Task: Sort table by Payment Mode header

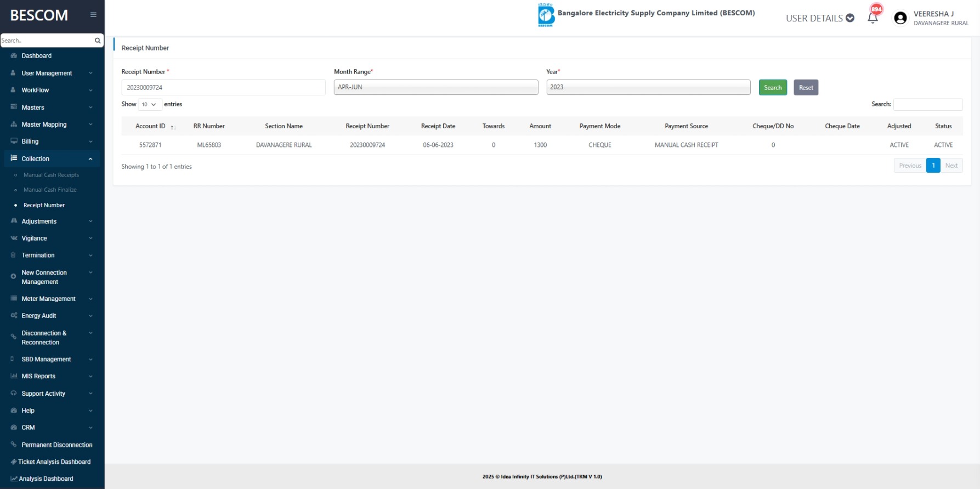Action: pyautogui.click(x=600, y=126)
